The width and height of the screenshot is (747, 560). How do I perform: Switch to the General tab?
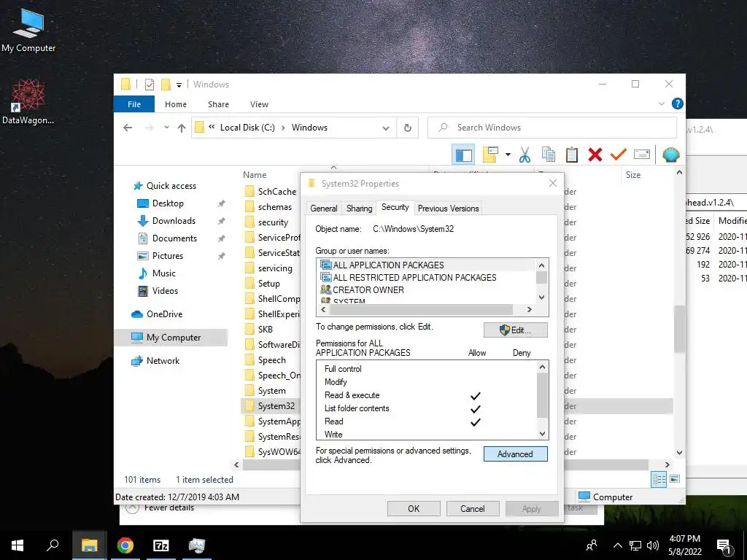(323, 209)
